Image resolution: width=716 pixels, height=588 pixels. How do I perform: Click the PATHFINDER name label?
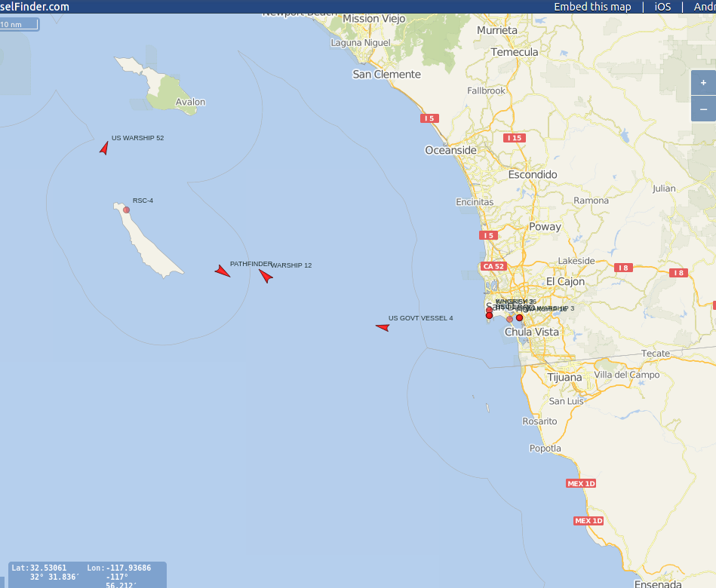coord(251,264)
